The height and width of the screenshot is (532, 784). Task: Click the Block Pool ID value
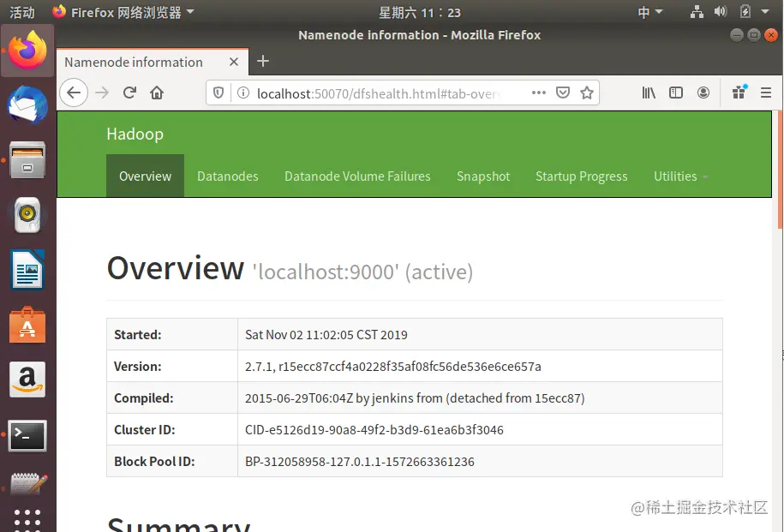point(360,462)
